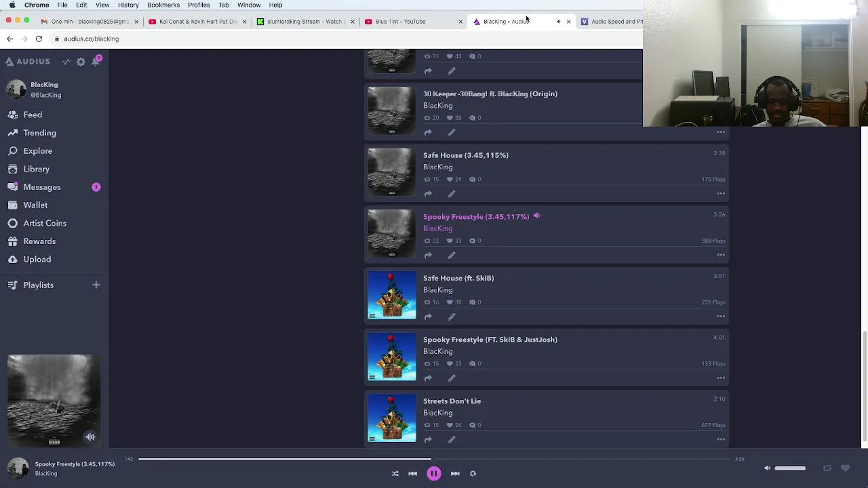Open the Rewards page

coord(39,241)
